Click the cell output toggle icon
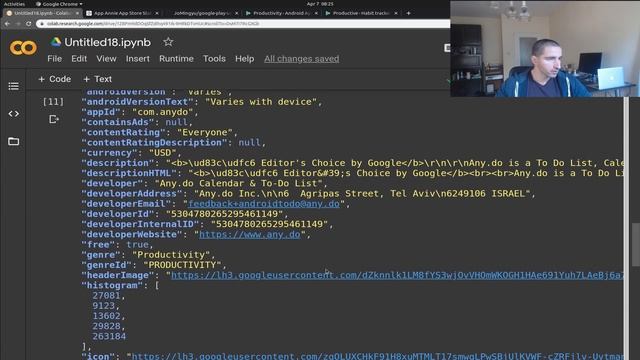 53,119
